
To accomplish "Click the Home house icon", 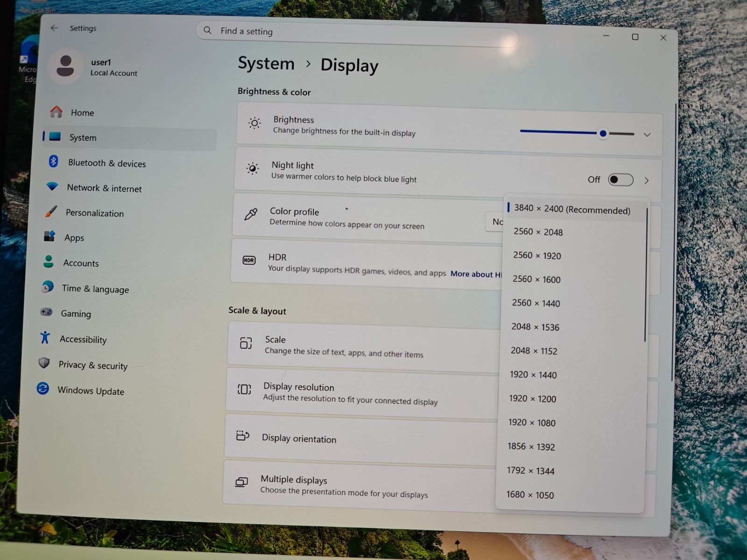I will (x=56, y=112).
